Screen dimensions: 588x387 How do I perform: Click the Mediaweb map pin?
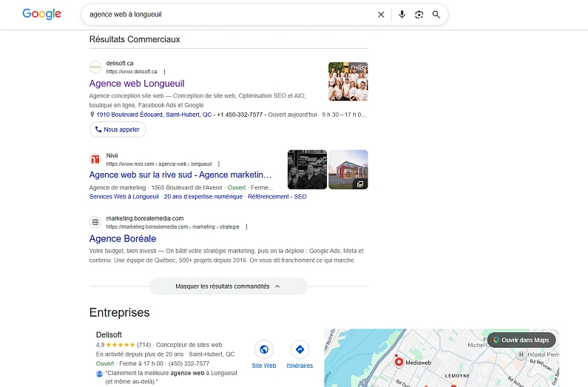(x=399, y=362)
